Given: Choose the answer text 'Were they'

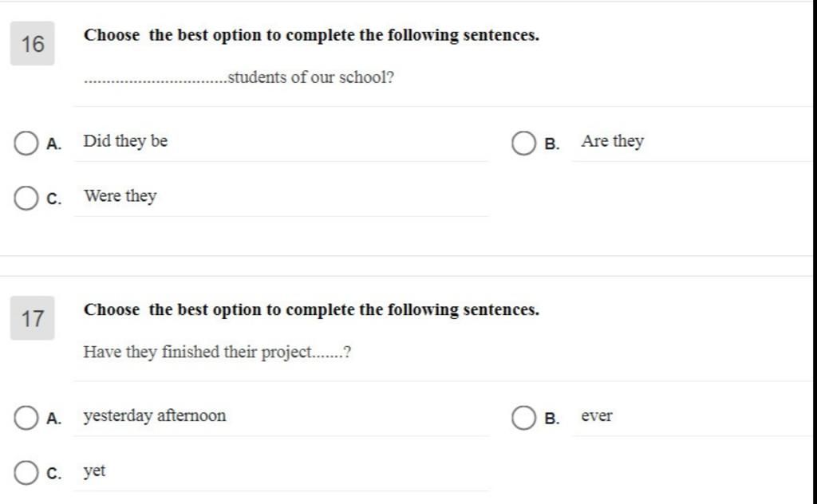Looking at the screenshot, I should 120,196.
